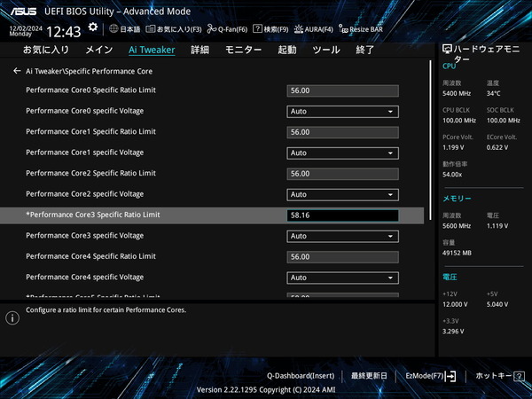
Task: Click the 12/02/2024 Monday date
Action: point(26,31)
